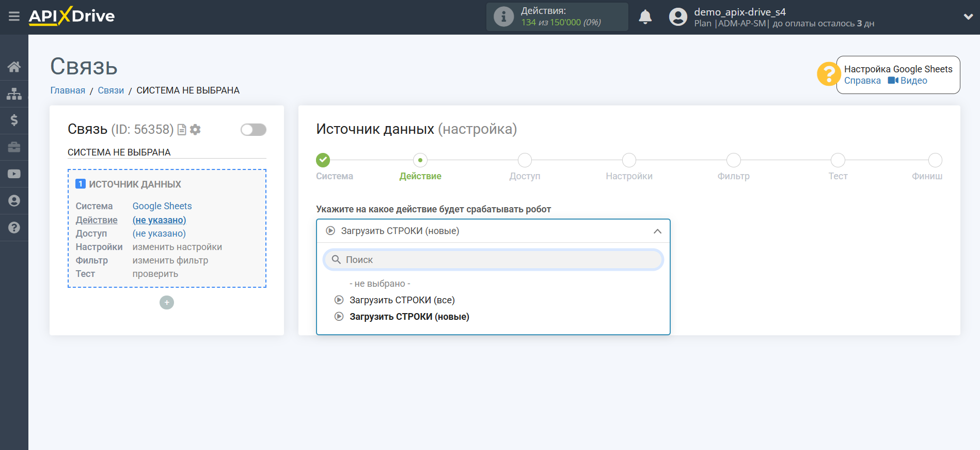Toggle the connection on/off switch

point(253,130)
